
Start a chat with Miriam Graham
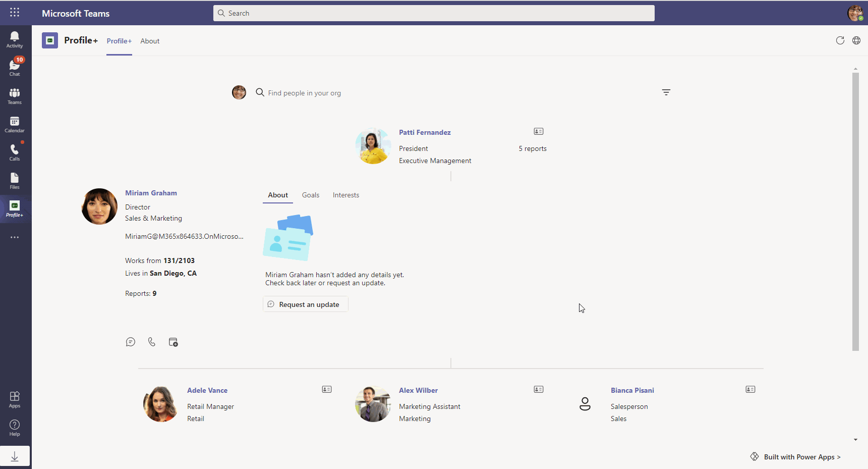[131, 342]
